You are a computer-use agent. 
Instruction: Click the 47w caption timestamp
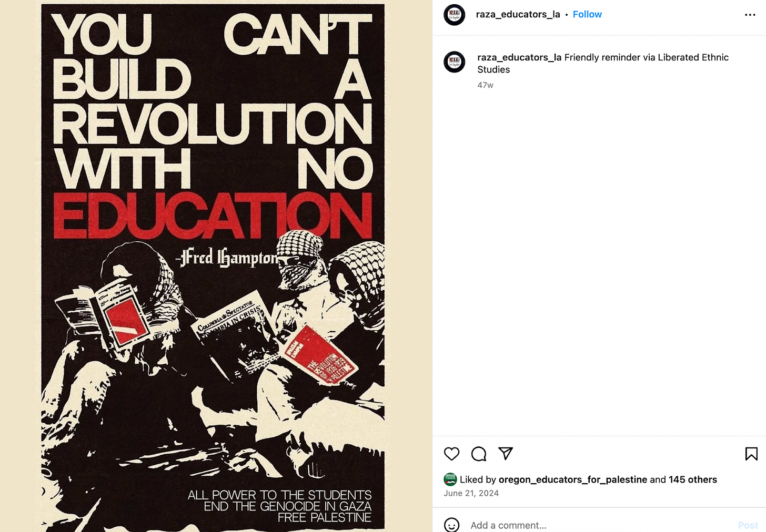[x=485, y=85]
